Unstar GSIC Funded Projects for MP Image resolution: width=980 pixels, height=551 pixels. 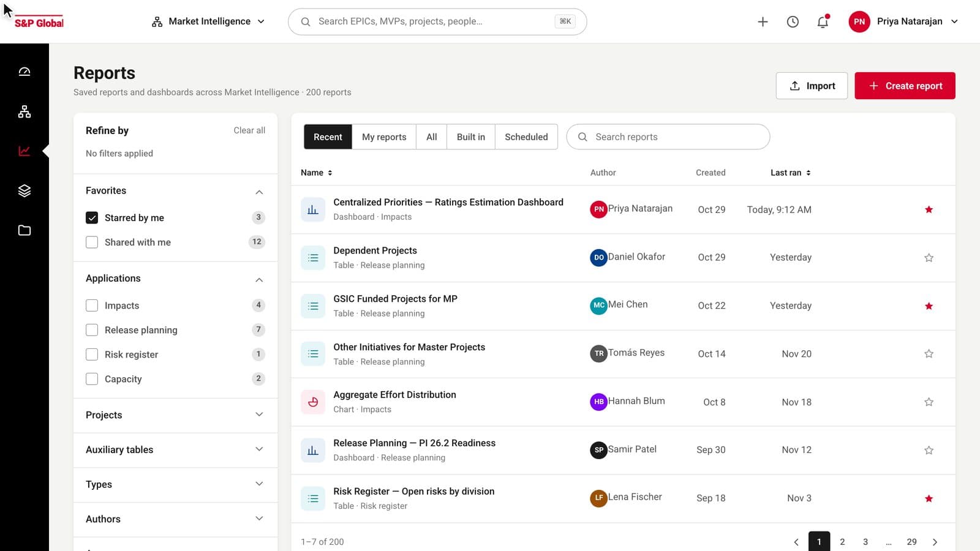(x=929, y=305)
